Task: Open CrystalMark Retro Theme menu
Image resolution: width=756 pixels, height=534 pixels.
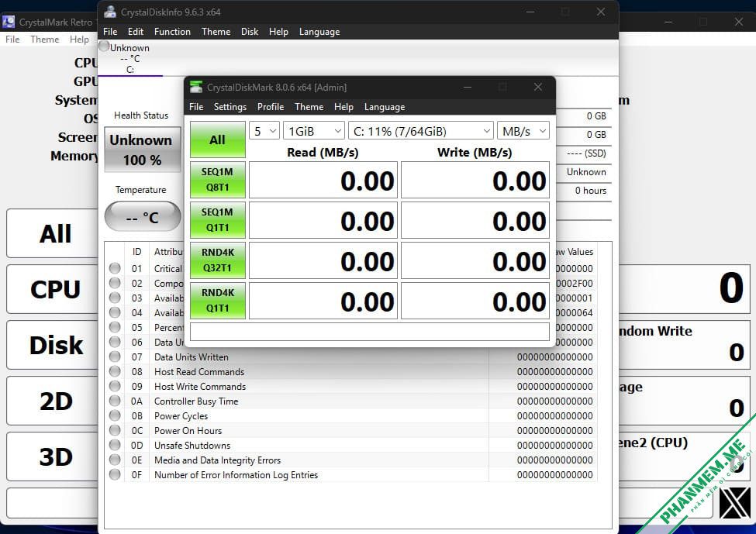Action: [45, 40]
